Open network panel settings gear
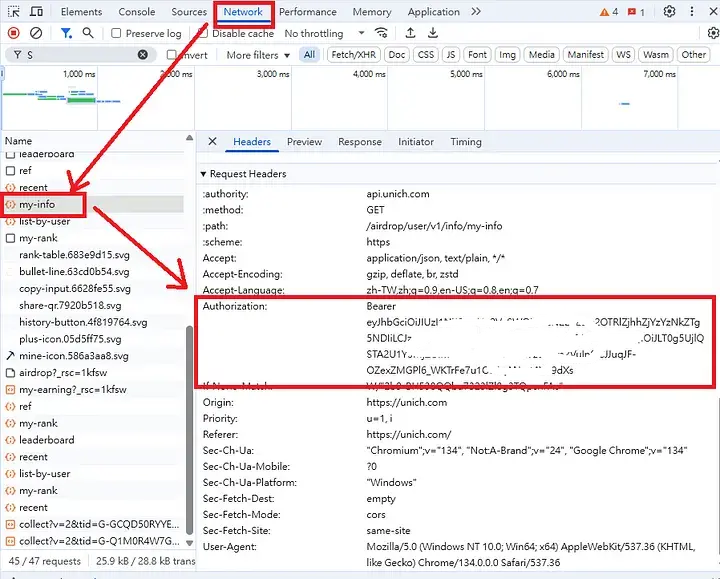This screenshot has height=579, width=720. 713,33
